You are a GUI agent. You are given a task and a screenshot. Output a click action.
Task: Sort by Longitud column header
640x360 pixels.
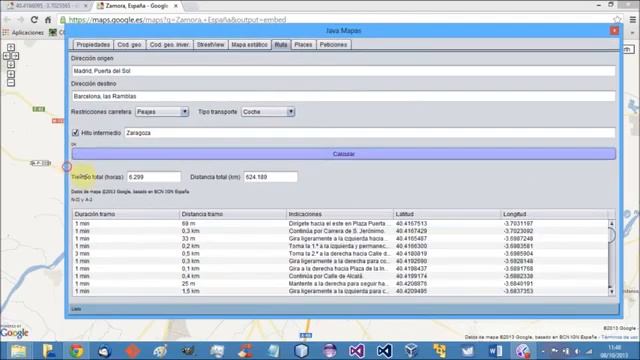pos(554,214)
